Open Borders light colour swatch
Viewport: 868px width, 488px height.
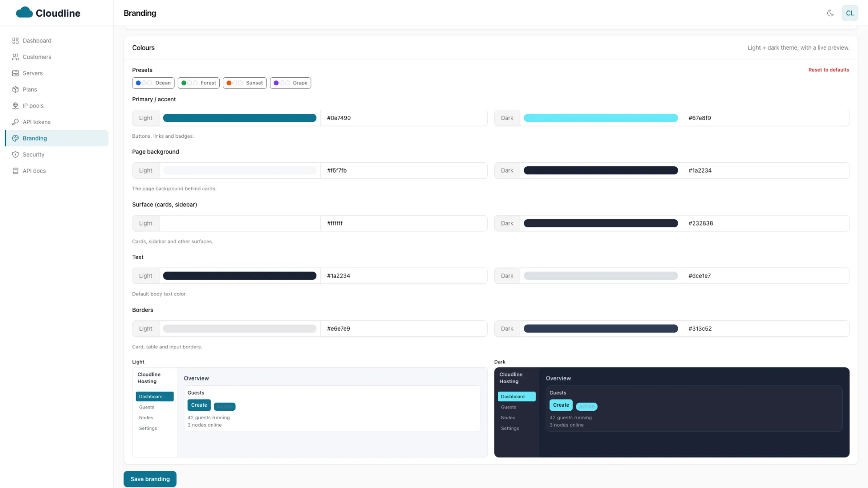click(240, 328)
